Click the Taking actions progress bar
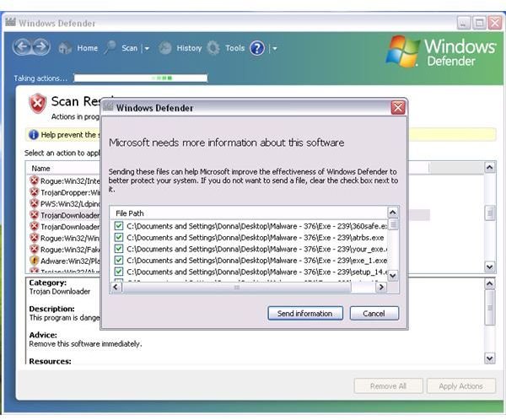 click(140, 78)
